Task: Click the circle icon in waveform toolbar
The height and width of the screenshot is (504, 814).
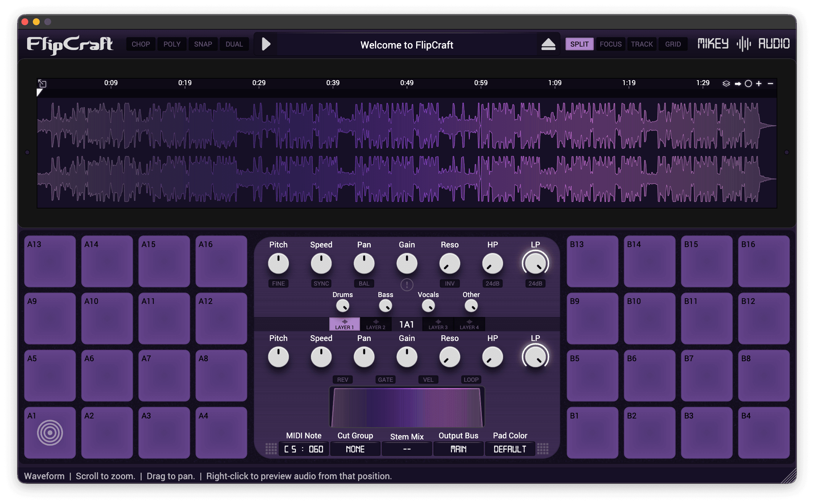Action: pos(748,84)
